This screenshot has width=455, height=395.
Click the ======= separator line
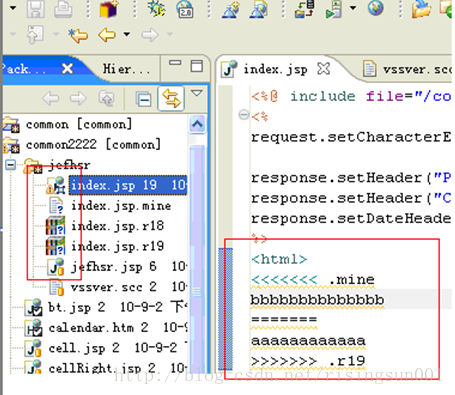tap(284, 320)
